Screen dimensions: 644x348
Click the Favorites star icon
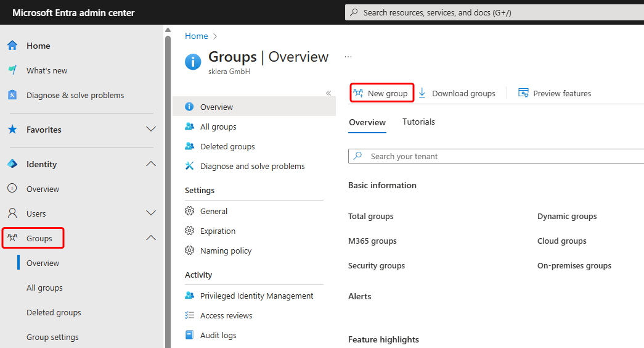click(12, 130)
